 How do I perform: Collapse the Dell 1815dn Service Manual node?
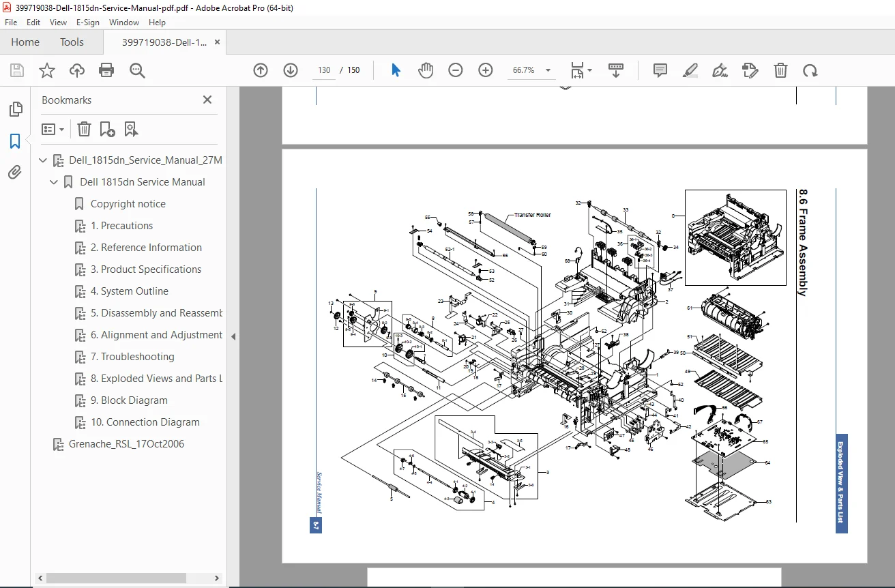55,182
